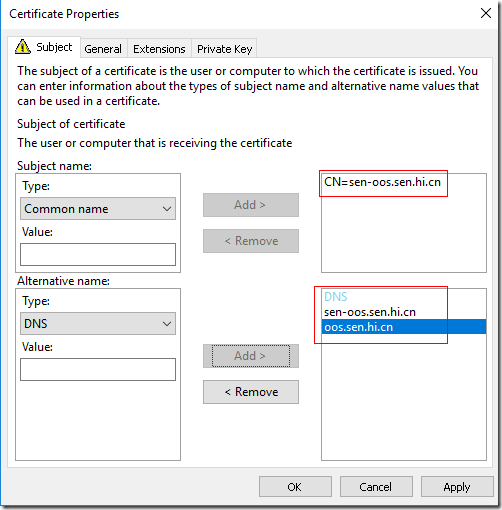Select the CN=sen-oos.sen.hi.cn entry

382,182
